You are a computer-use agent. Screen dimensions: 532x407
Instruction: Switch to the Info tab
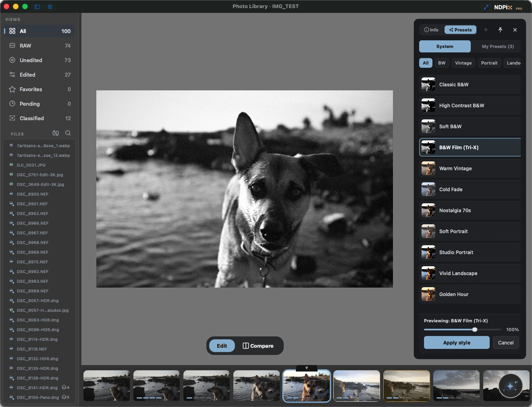point(431,30)
